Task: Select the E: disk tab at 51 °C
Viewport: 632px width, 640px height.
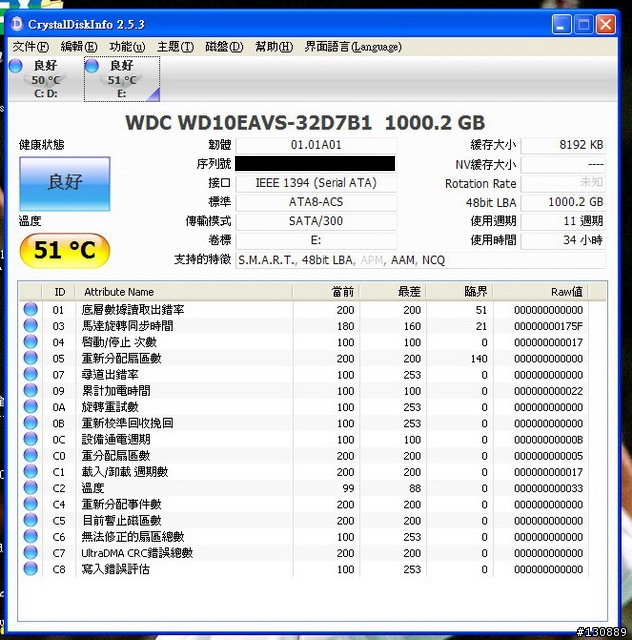Action: (x=122, y=79)
